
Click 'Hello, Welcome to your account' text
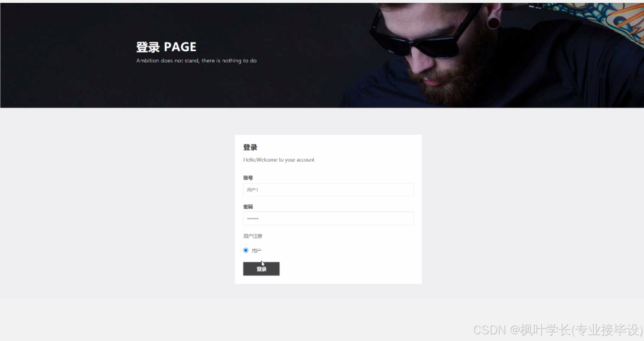279,160
